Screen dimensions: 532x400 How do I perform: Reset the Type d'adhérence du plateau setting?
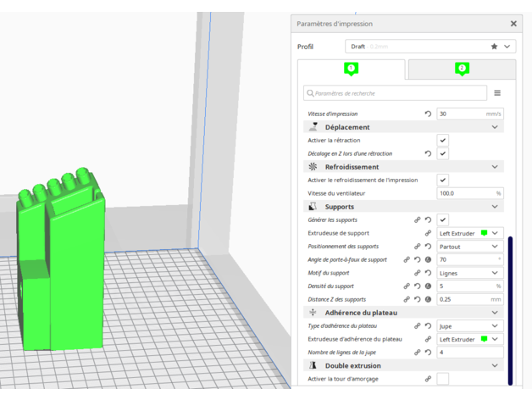428,325
